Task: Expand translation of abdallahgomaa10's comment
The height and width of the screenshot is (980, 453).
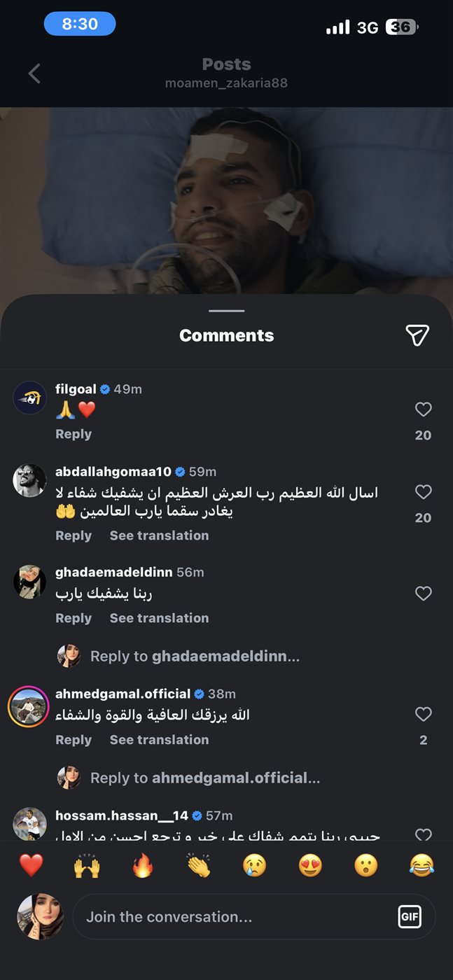Action: coord(159,535)
